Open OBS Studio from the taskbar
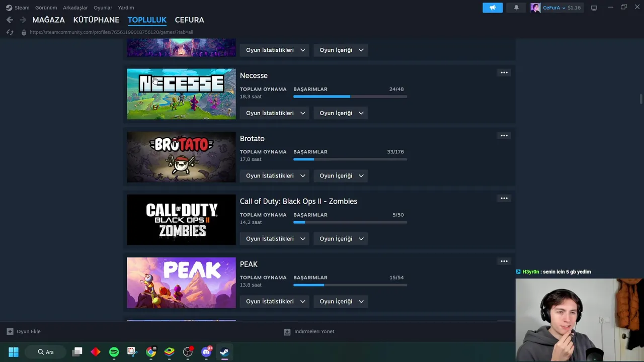 tap(188, 352)
